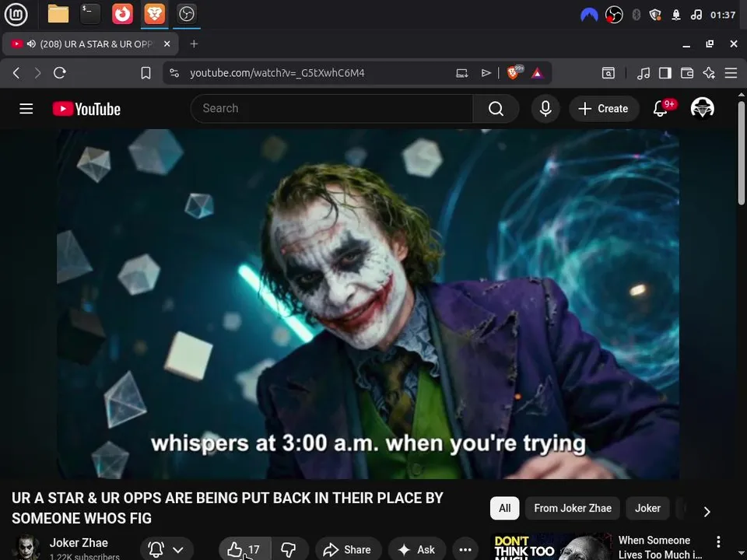
Task: Open the music note tray icon
Action: [696, 16]
